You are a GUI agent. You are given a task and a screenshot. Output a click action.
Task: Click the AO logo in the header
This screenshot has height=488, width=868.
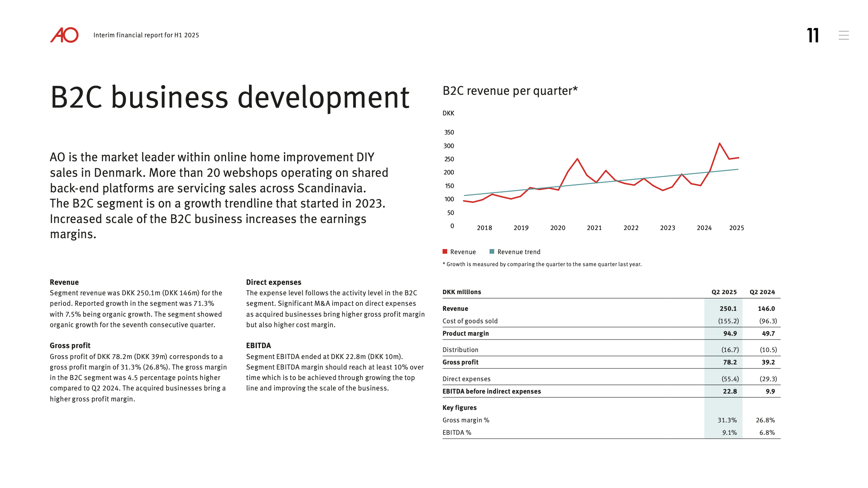(x=64, y=35)
